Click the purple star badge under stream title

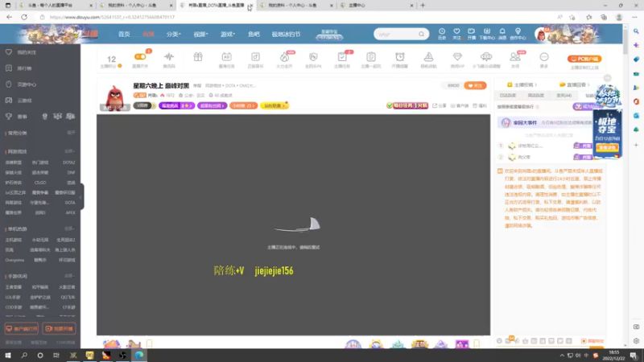tap(176, 105)
